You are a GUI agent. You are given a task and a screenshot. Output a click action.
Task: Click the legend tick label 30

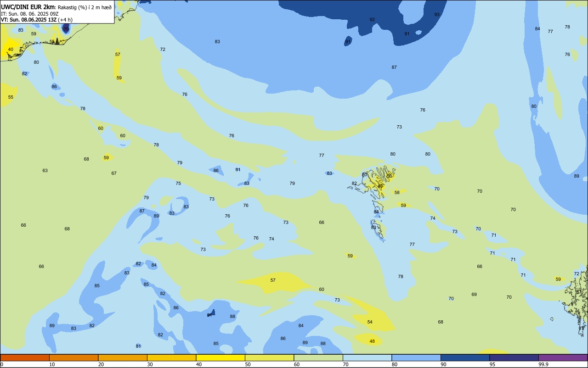point(150,364)
